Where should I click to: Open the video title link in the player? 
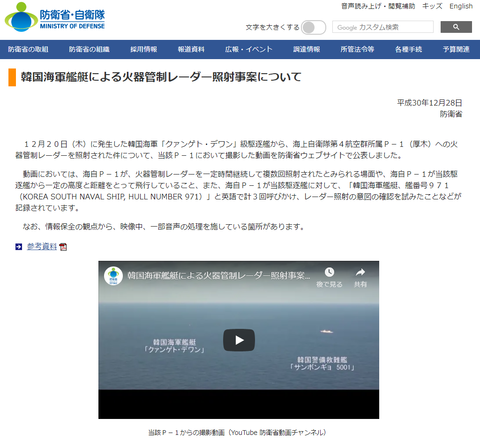[x=219, y=276]
